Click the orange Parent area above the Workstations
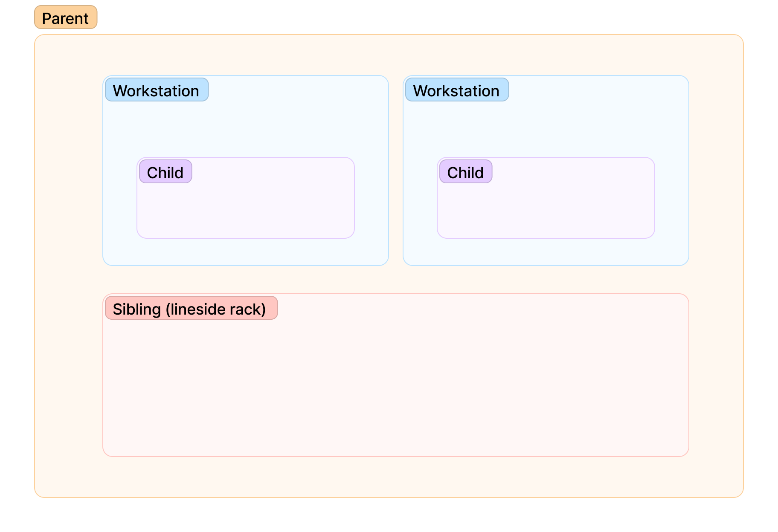Screen dimensions: 778x532 tap(389, 55)
